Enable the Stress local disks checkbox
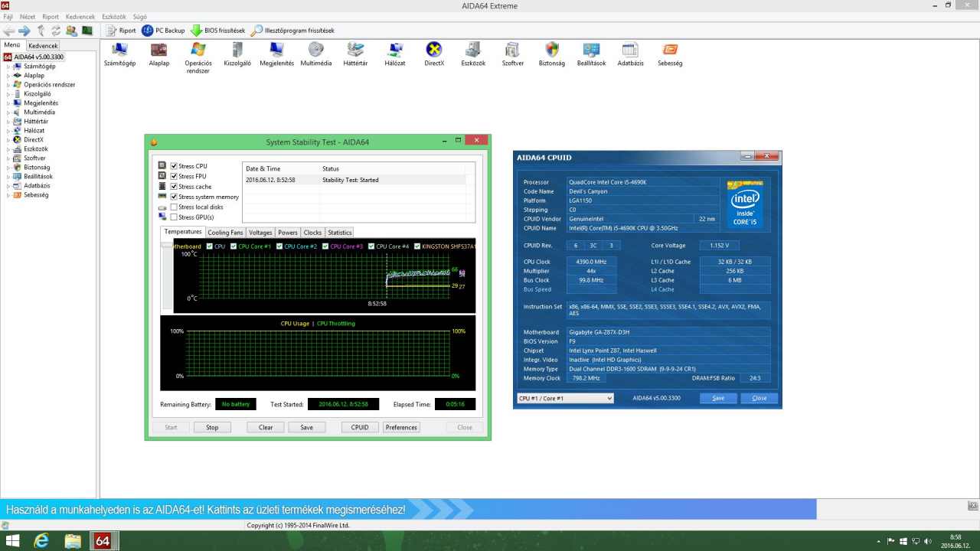The image size is (980, 551). click(175, 207)
